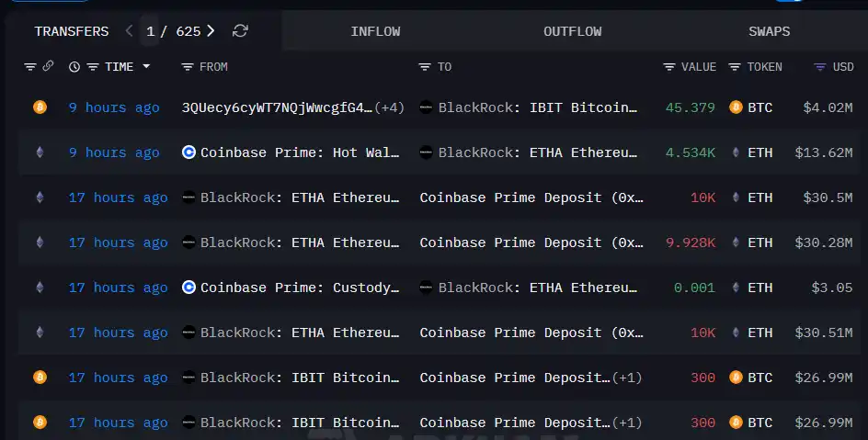The width and height of the screenshot is (868, 440).
Task: Click the Coinbase logo next to Custody
Action: coord(188,288)
